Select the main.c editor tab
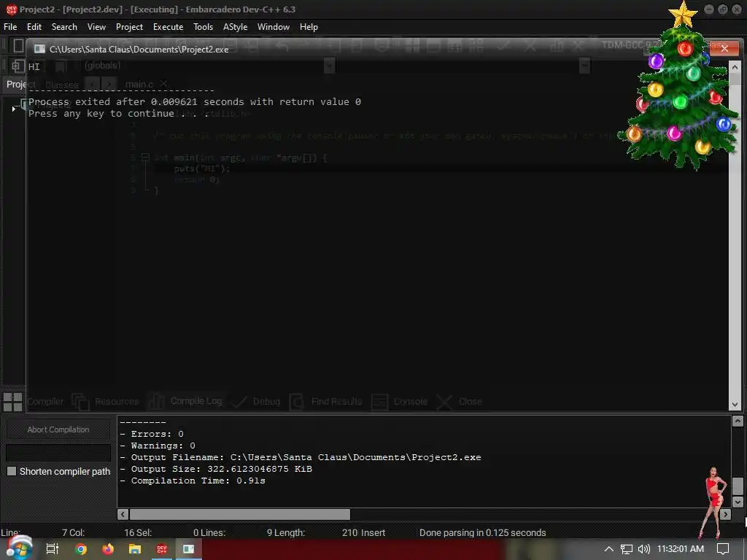The image size is (747, 560). [139, 85]
